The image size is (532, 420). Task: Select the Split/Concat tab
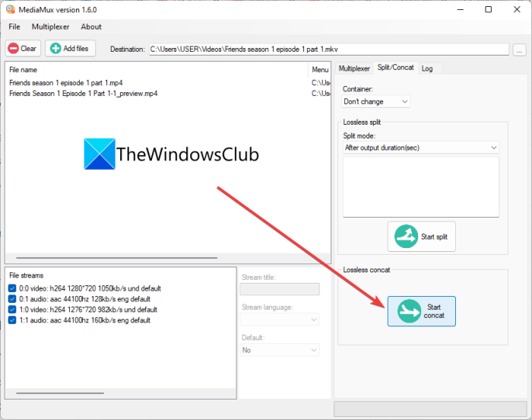[396, 67]
